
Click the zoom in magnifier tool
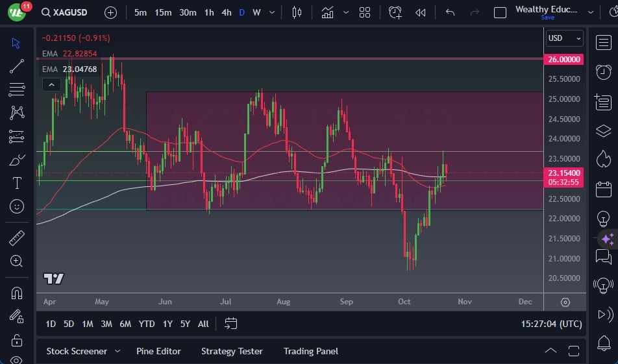[17, 261]
